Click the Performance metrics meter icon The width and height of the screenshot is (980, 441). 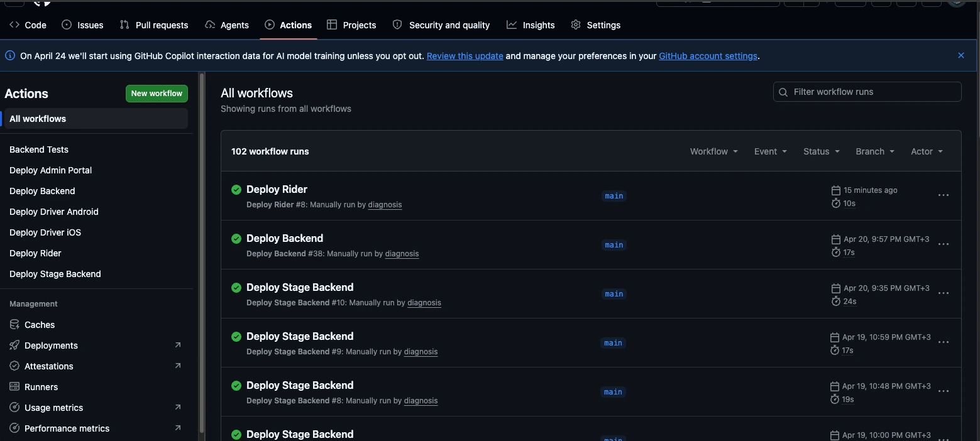point(14,428)
